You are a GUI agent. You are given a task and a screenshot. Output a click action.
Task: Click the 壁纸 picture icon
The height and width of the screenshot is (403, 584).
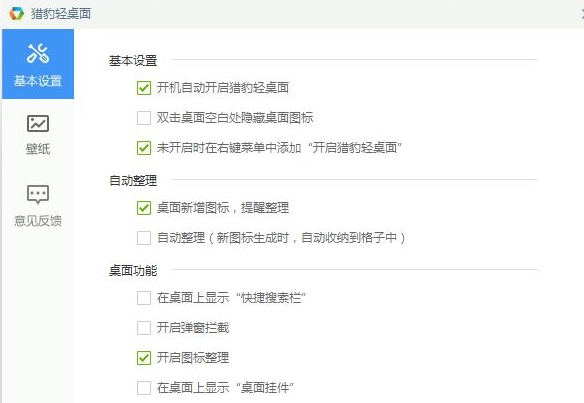coord(38,123)
